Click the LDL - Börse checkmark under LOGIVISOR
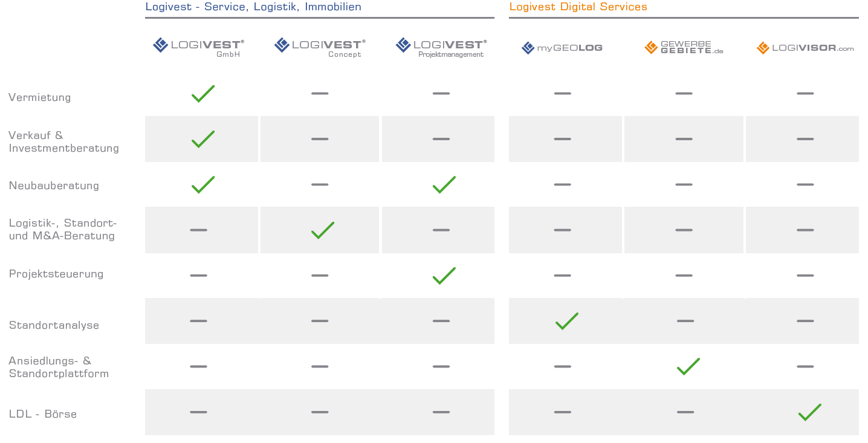This screenshot has height=443, width=868. [x=810, y=412]
